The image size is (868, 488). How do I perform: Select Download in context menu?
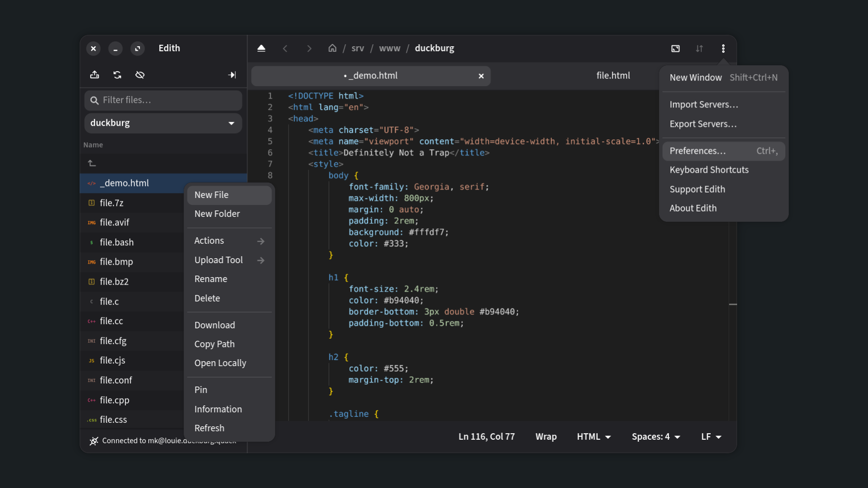[x=229, y=325]
